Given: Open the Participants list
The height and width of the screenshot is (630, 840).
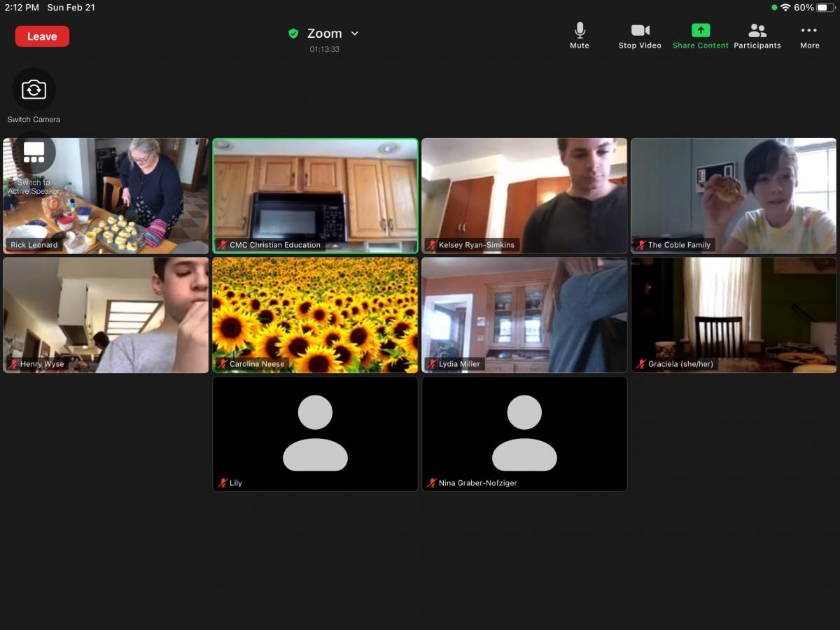Looking at the screenshot, I should point(757,36).
